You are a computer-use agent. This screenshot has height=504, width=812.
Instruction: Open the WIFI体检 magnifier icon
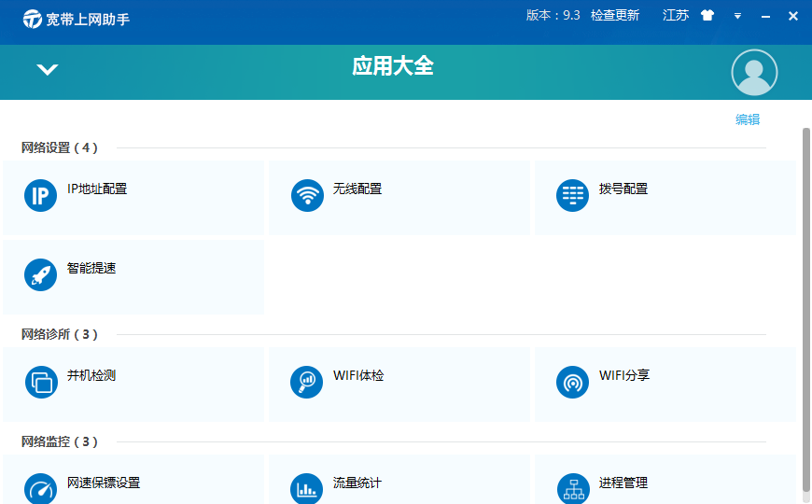point(306,383)
